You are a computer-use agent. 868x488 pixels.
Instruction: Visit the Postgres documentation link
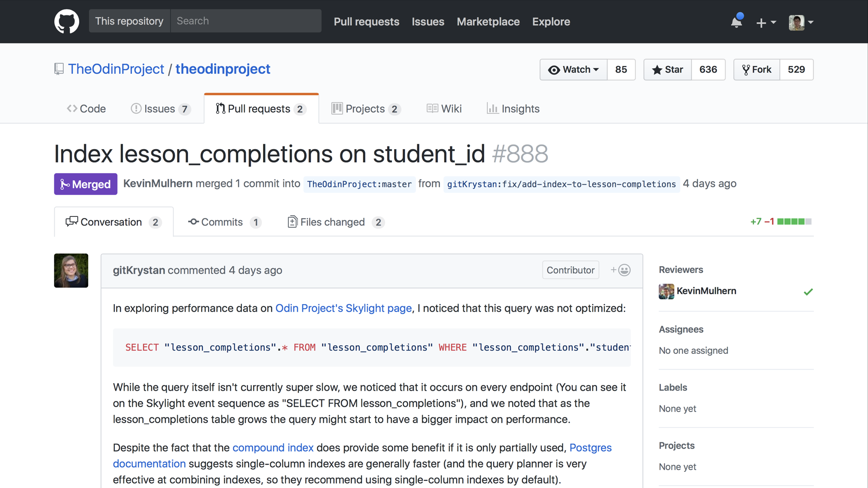(590, 448)
